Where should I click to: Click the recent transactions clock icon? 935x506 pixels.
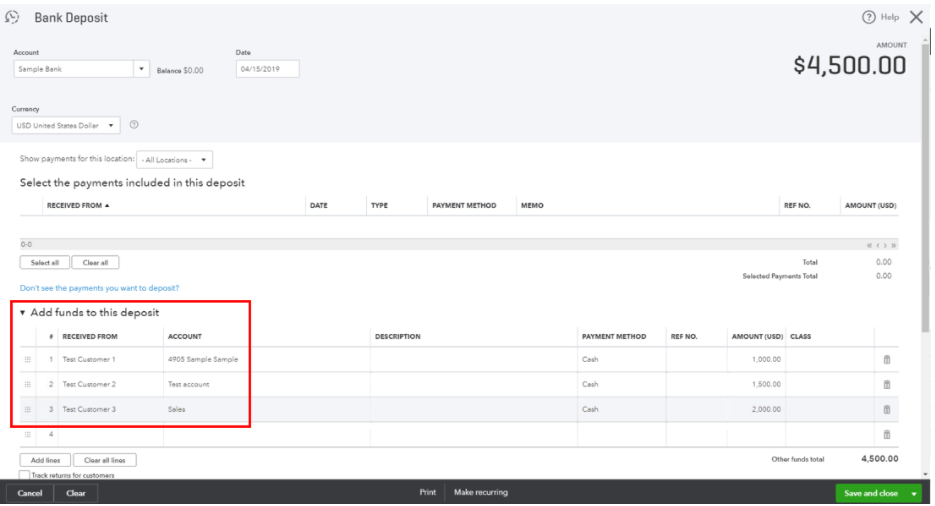pos(13,17)
